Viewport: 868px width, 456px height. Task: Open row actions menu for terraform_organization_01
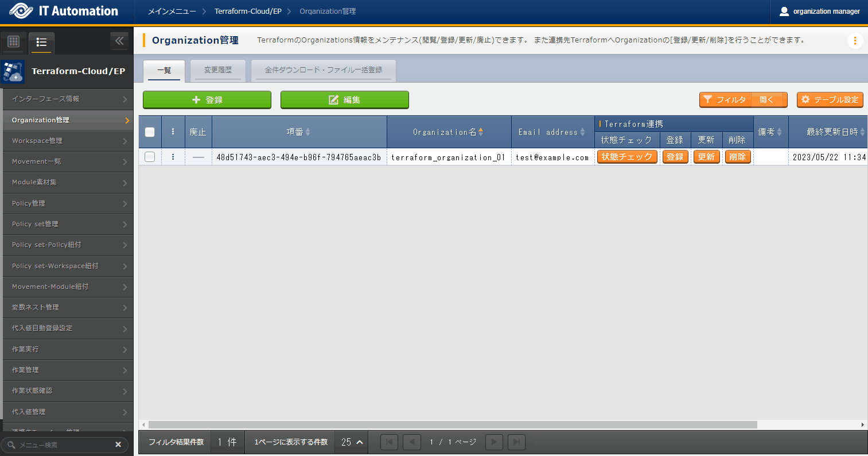173,157
